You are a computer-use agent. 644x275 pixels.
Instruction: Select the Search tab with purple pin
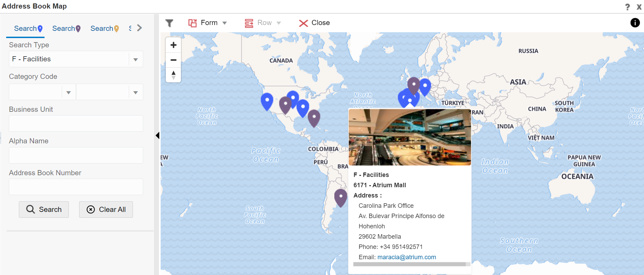coord(66,28)
